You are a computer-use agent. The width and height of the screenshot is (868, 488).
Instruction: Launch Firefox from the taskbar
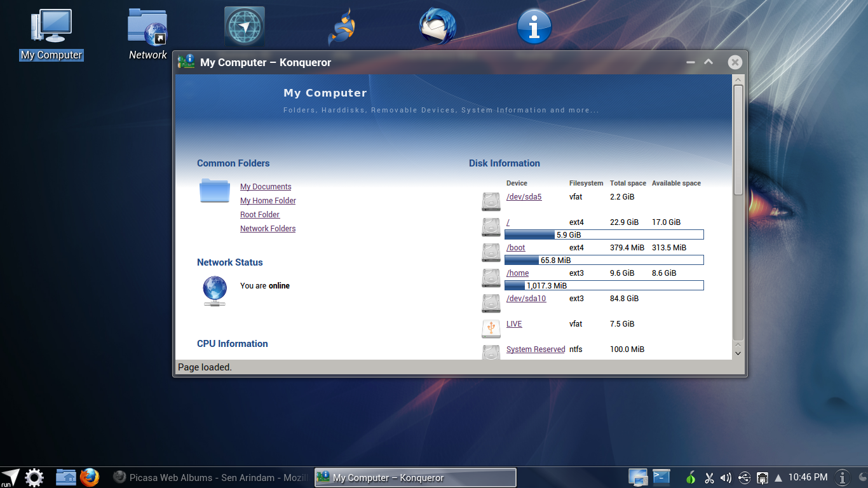pyautogui.click(x=90, y=477)
